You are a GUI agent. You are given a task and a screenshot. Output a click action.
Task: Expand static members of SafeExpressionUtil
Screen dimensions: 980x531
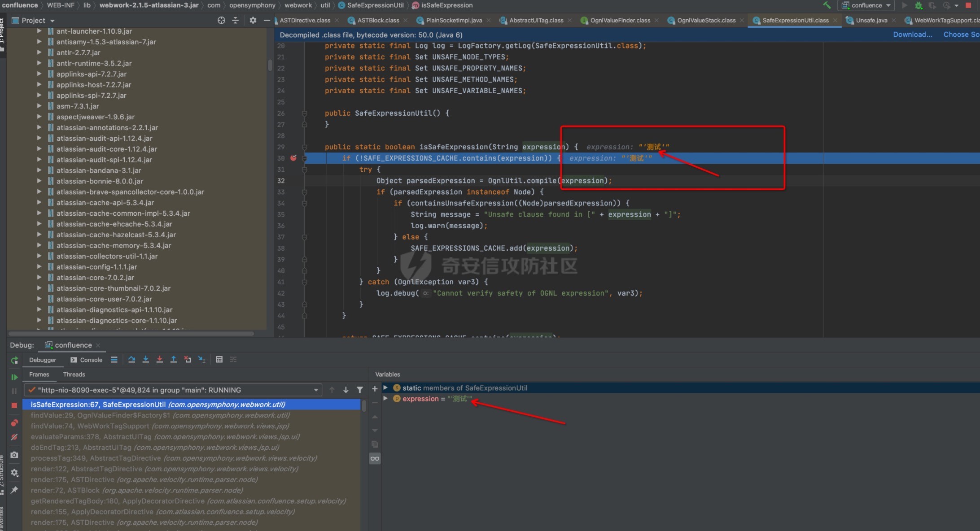click(x=385, y=387)
